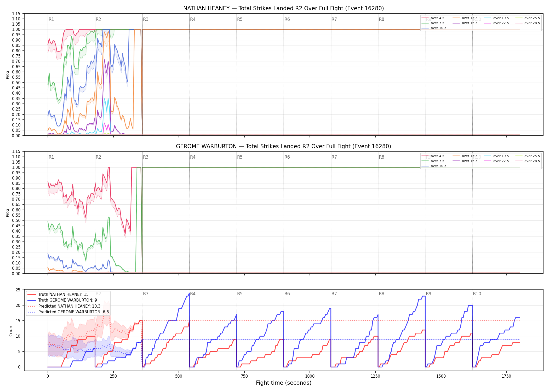This screenshot has height=392, width=549.
Task: Click 1.15 tick on Nathan Heaney Prob axis
Action: click(x=16, y=14)
